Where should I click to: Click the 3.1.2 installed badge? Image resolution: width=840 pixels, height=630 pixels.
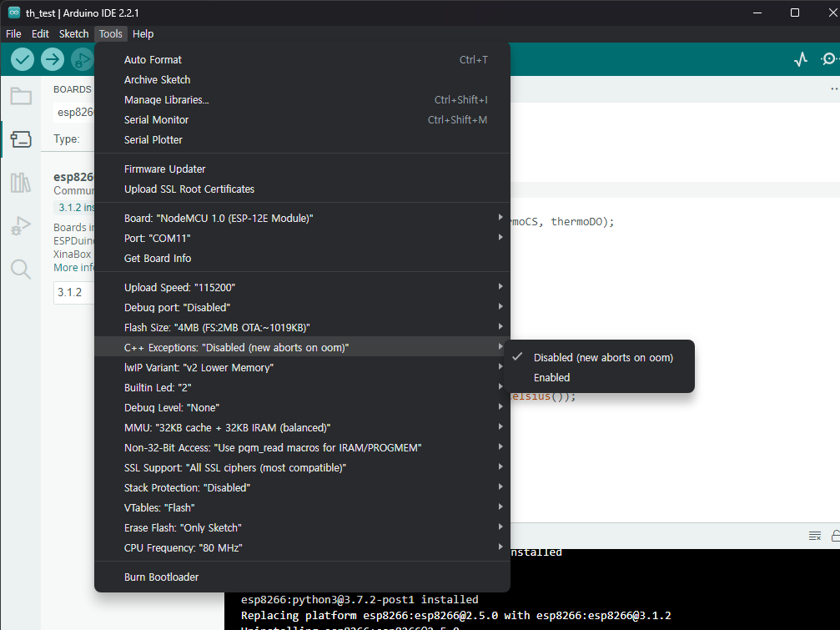[x=75, y=207]
